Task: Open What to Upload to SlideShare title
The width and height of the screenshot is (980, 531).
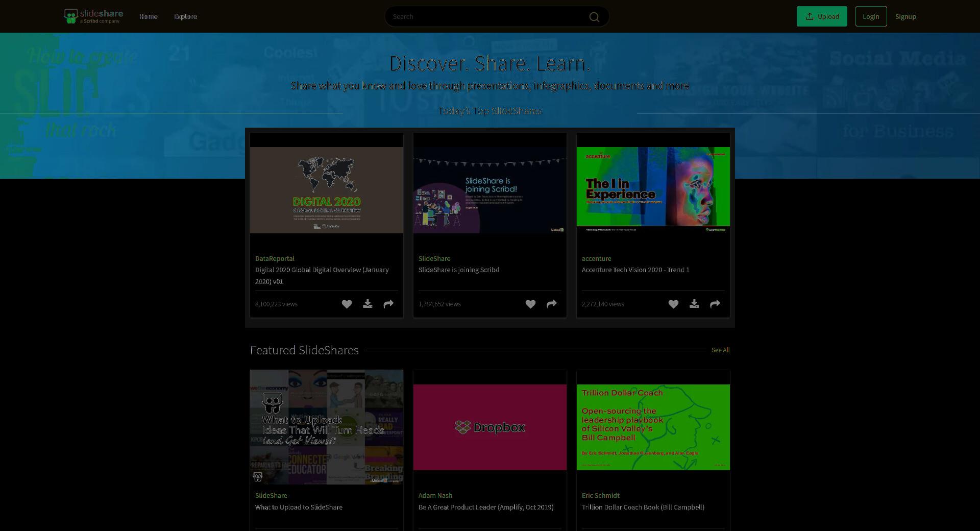Action: tap(299, 508)
